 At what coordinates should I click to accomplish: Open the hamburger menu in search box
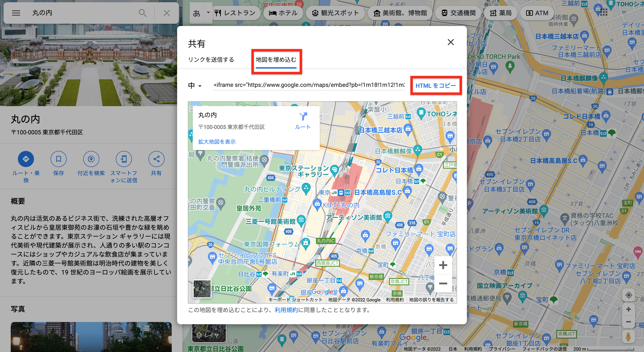point(16,13)
